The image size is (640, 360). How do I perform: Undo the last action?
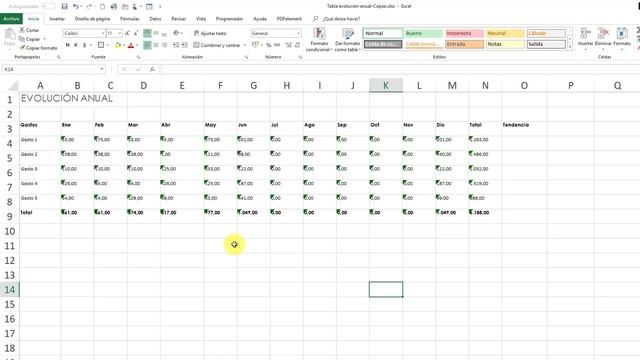76,7
